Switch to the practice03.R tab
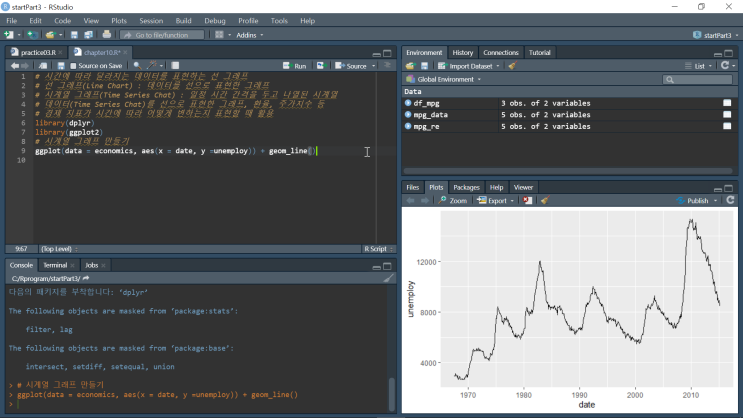Screen dimensions: 743x418 38,53
